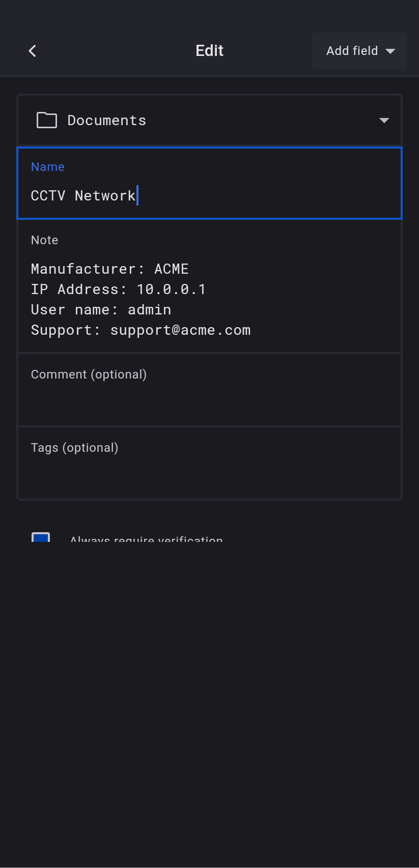Click the blue Name field label

pos(48,167)
